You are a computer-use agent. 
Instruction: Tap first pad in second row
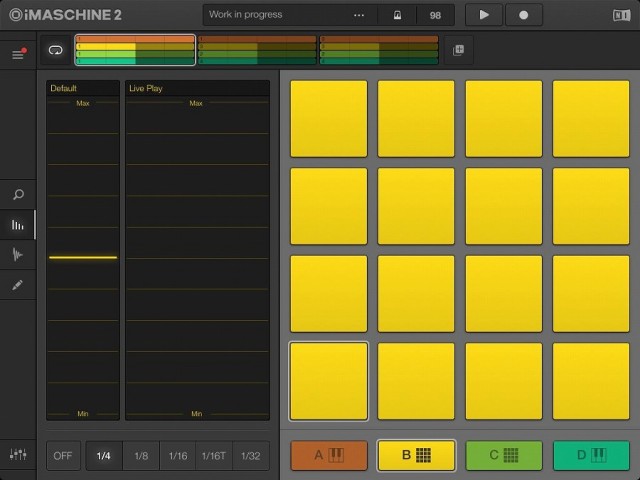tap(329, 206)
